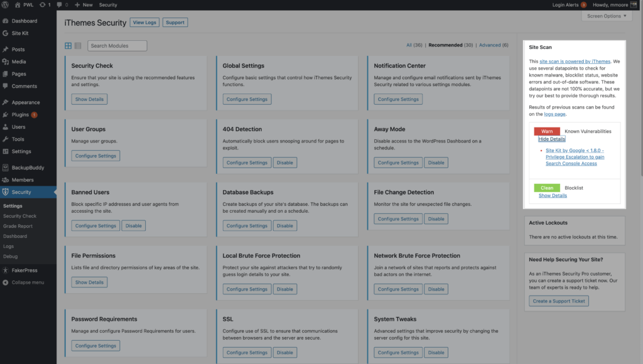Screen dimensions: 643x364
Task: Click the home icon beside PWL
Action: tap(18, 5)
